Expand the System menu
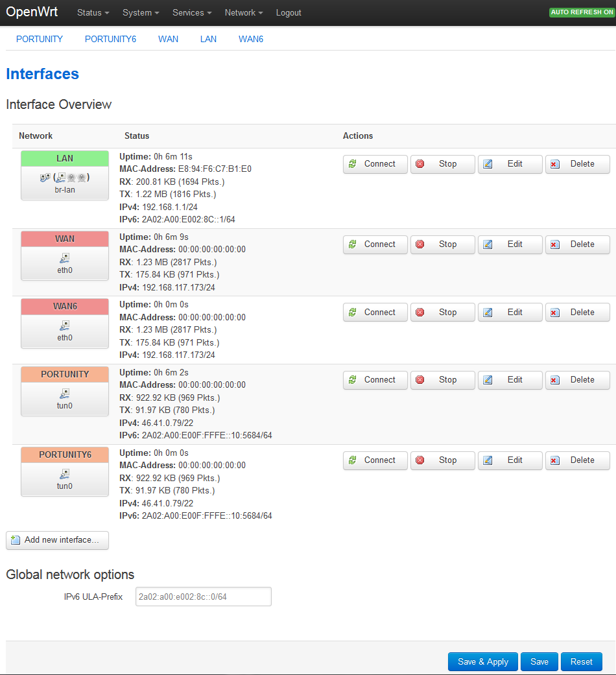 (141, 13)
